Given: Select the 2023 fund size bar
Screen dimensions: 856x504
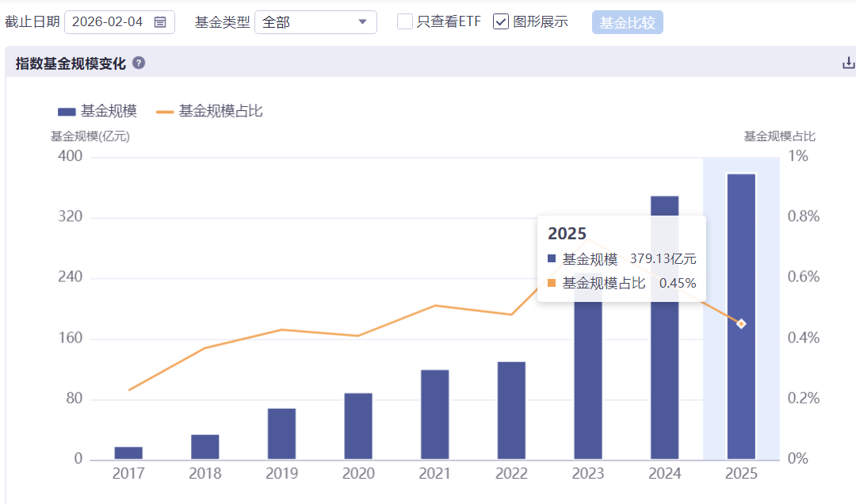Looking at the screenshot, I should pyautogui.click(x=588, y=366).
